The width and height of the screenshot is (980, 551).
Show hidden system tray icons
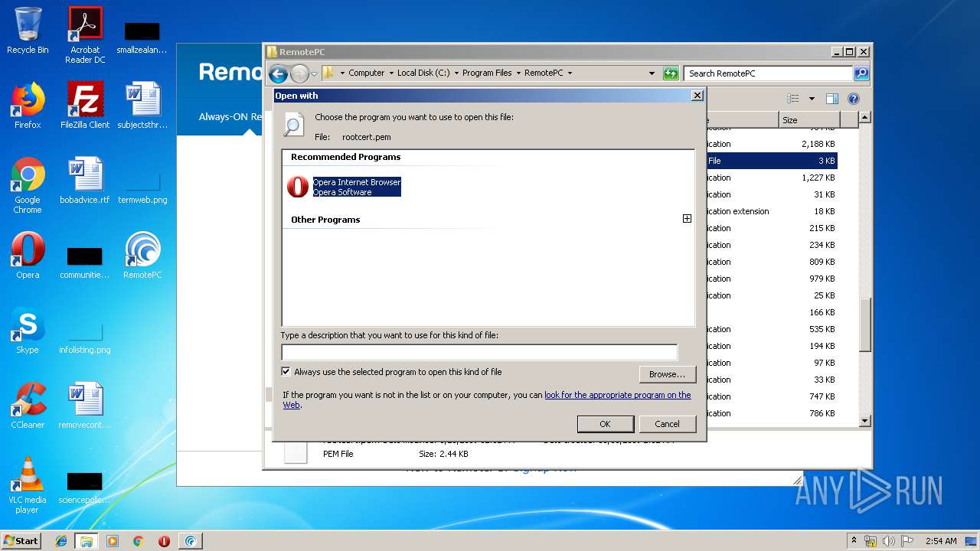pos(854,540)
